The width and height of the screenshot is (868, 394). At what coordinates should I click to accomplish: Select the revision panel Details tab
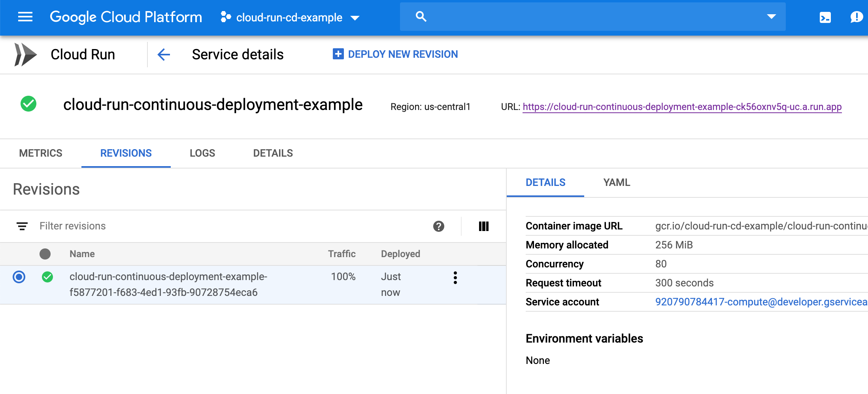545,182
